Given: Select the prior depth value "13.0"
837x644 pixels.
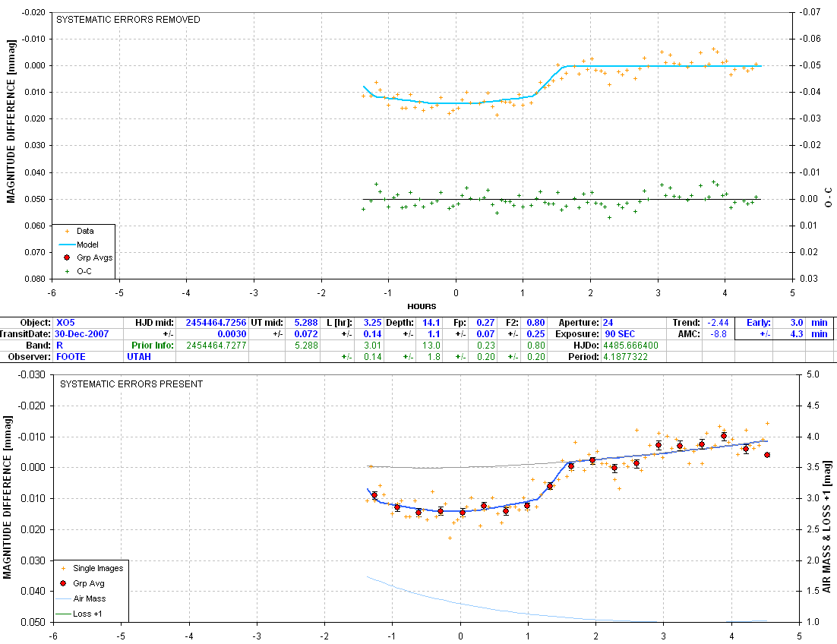Looking at the screenshot, I should click(431, 346).
